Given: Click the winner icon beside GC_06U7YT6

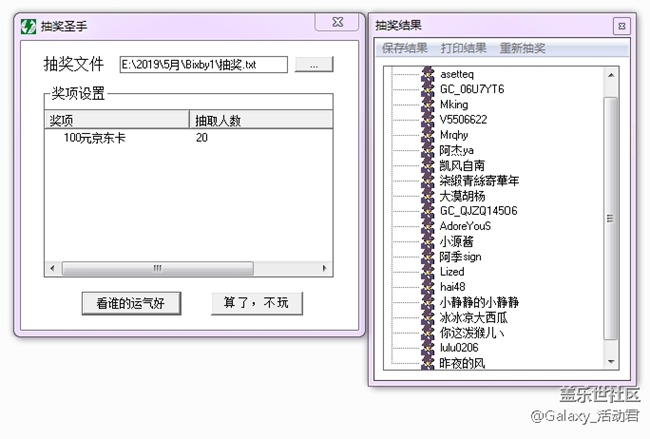Looking at the screenshot, I should (428, 89).
